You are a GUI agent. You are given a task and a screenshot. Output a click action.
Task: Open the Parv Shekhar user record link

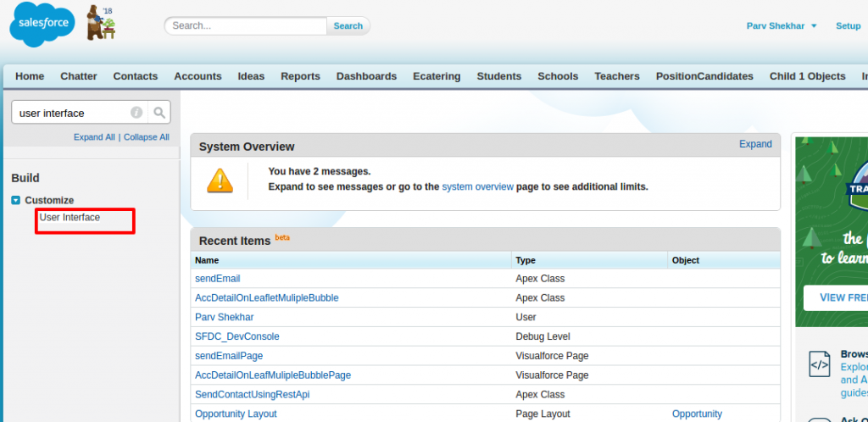pyautogui.click(x=224, y=318)
